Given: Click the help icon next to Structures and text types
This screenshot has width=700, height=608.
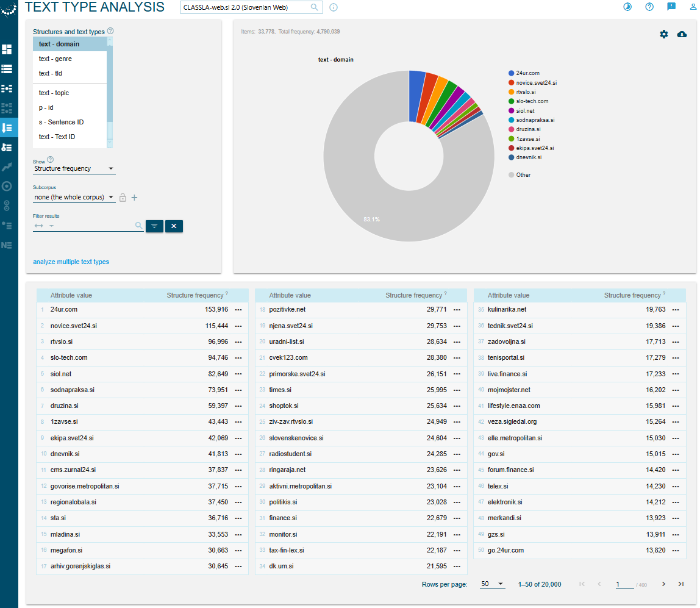Looking at the screenshot, I should (110, 31).
